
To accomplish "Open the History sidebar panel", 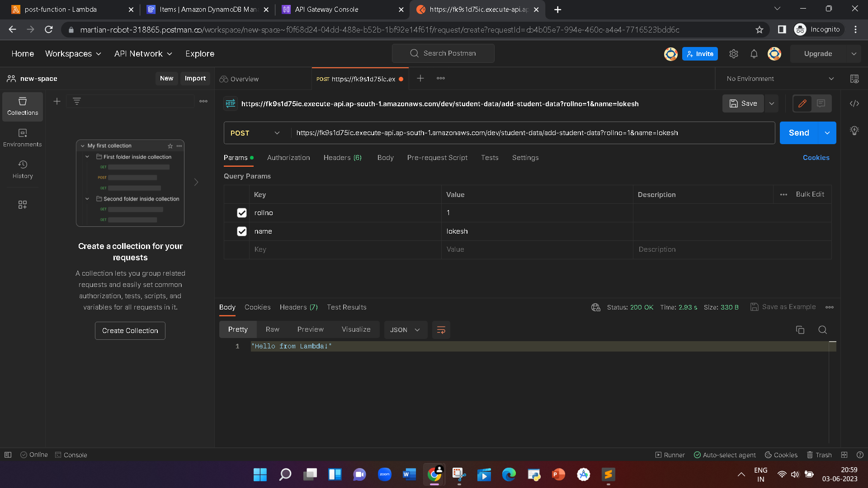I will pyautogui.click(x=23, y=169).
